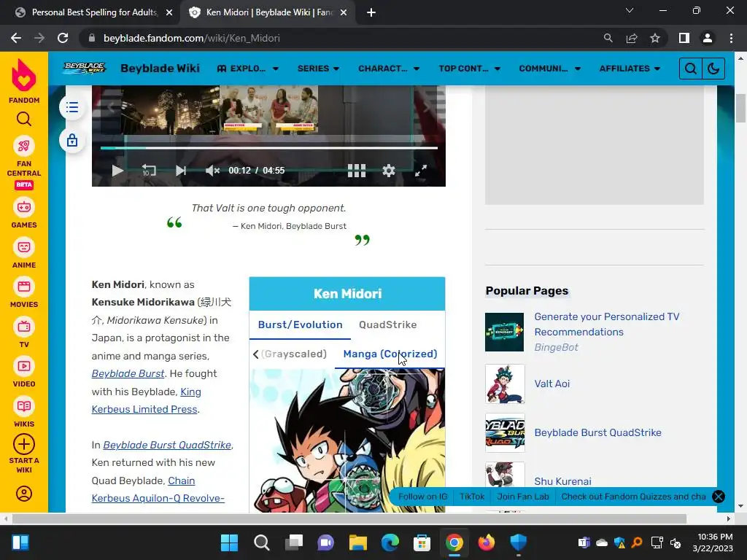The image size is (747, 560).
Task: Expand the Characters dropdown menu
Action: point(389,69)
